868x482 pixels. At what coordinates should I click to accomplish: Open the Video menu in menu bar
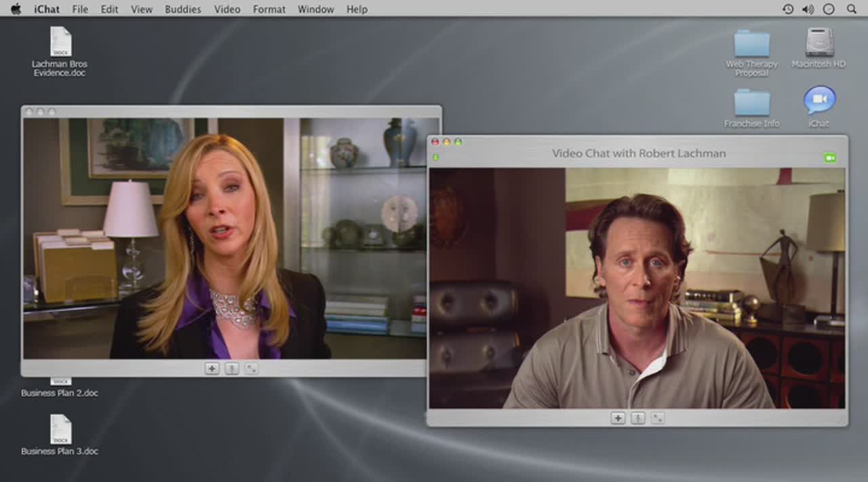[227, 9]
